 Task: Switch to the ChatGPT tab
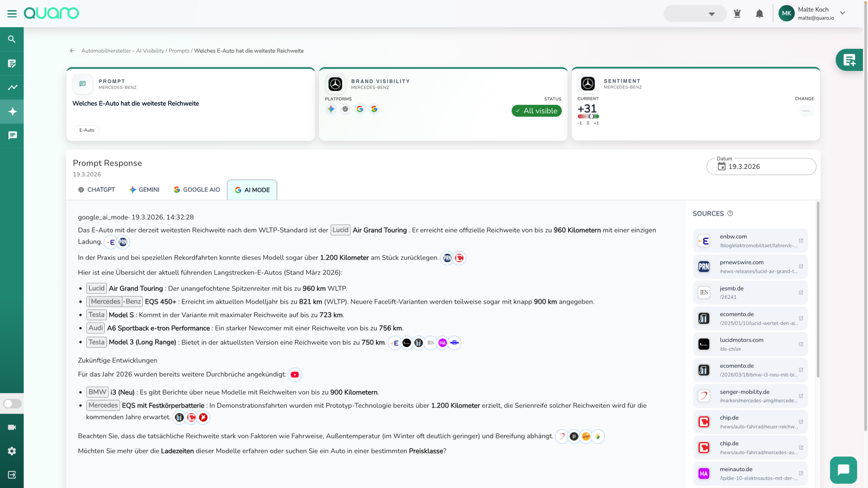(x=97, y=190)
